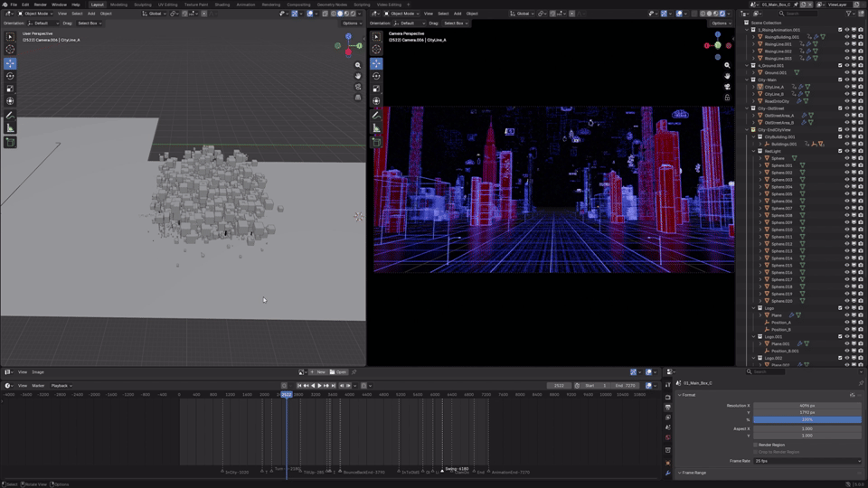Collapse the RedLight collection

pyautogui.click(x=753, y=151)
